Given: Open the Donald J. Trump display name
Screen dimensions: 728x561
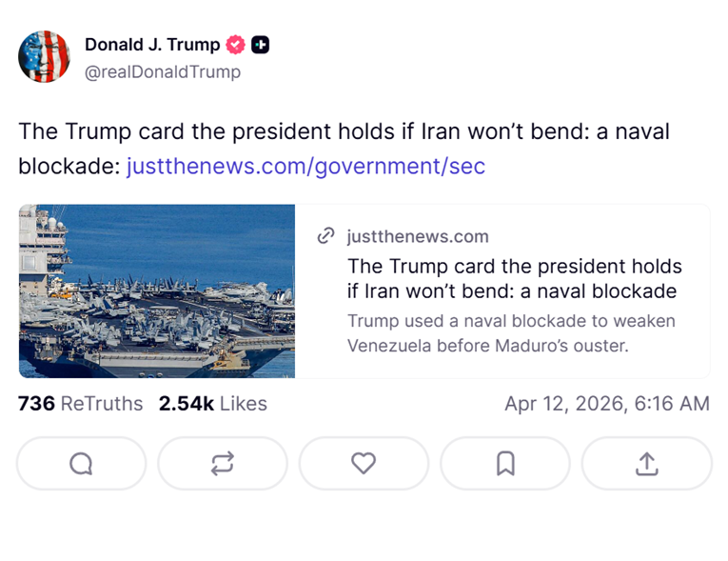Looking at the screenshot, I should point(152,45).
